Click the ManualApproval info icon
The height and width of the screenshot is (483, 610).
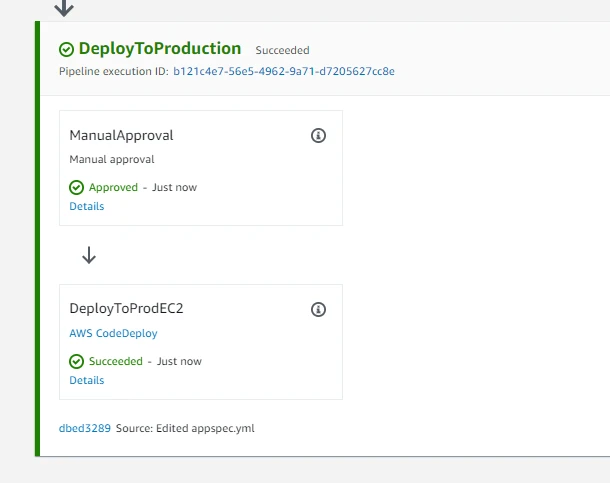[x=318, y=136]
